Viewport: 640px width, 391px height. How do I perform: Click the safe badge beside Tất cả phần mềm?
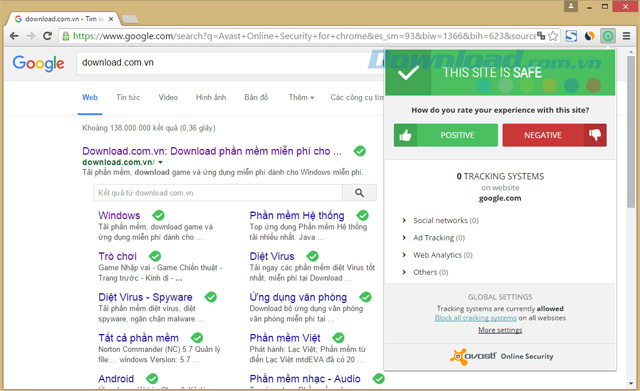tap(197, 338)
